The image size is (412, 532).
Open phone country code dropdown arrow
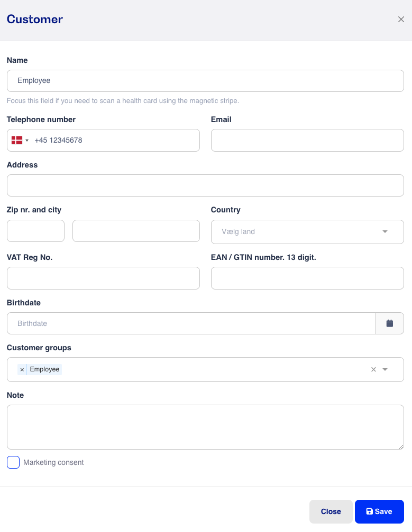27,141
